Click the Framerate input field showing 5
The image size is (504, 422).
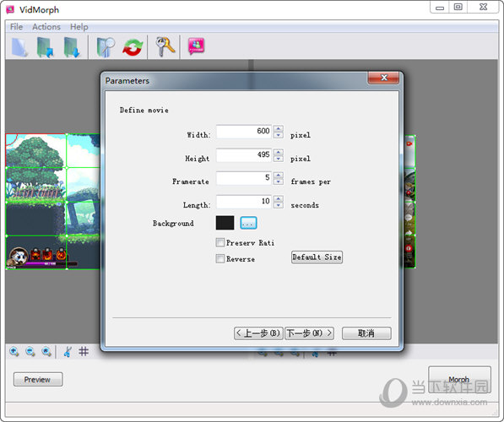[244, 178]
